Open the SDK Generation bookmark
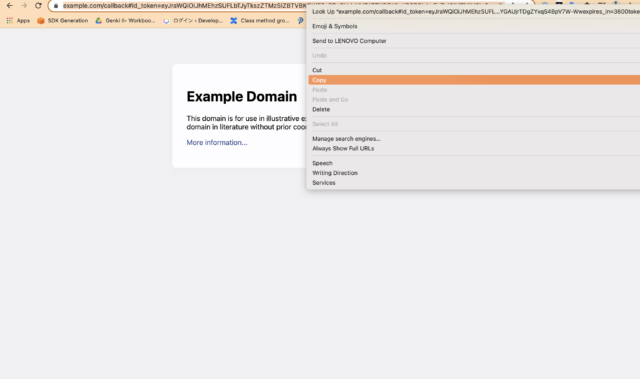 click(x=62, y=20)
